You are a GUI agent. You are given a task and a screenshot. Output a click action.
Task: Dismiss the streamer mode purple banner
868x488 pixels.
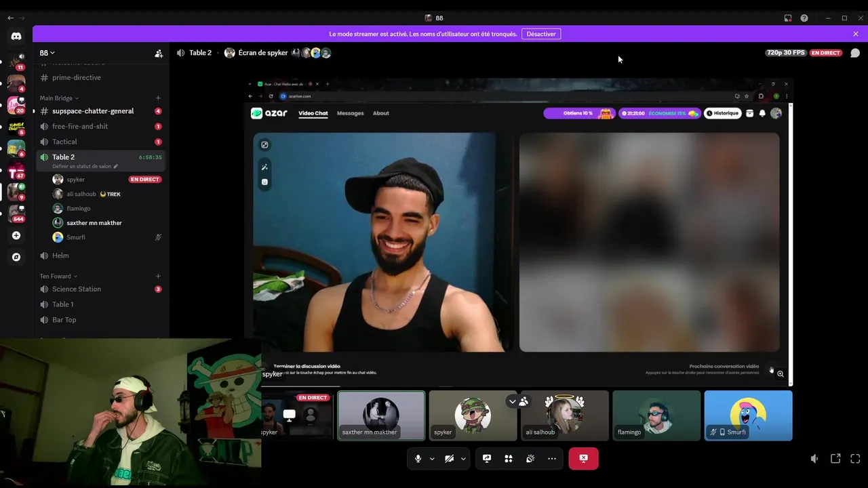coord(856,34)
